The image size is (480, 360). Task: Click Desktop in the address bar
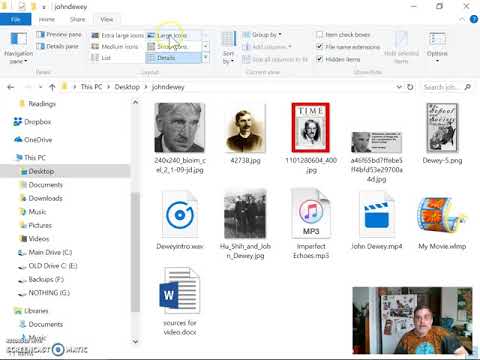(127, 87)
